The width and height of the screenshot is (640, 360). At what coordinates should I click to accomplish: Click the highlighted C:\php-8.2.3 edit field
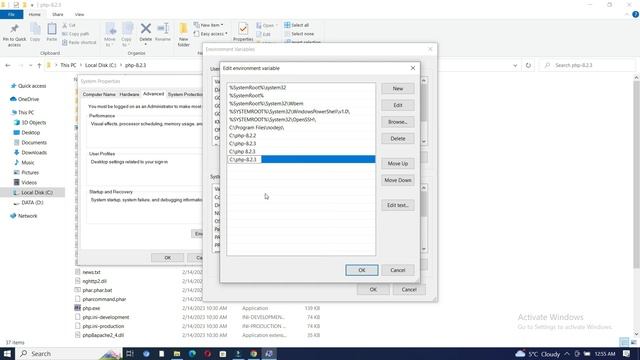pyautogui.click(x=244, y=160)
